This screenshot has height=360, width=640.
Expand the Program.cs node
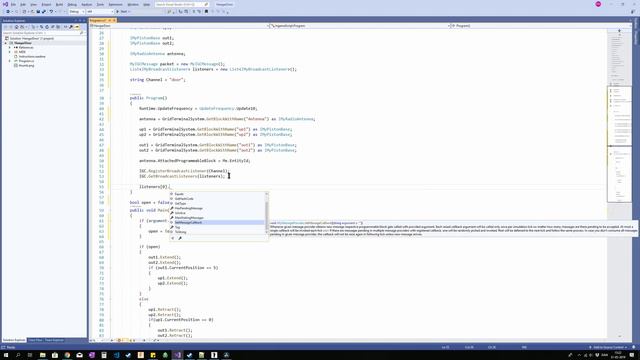(x=10, y=61)
